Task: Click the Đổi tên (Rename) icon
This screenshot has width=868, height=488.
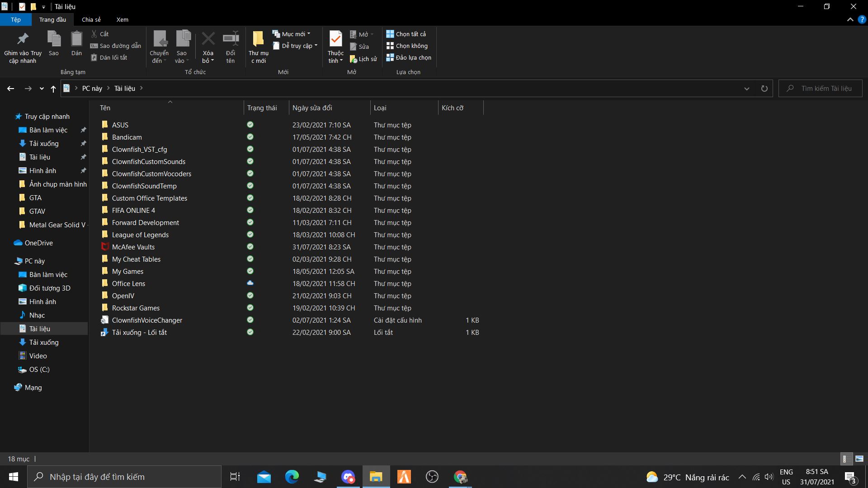Action: (231, 43)
